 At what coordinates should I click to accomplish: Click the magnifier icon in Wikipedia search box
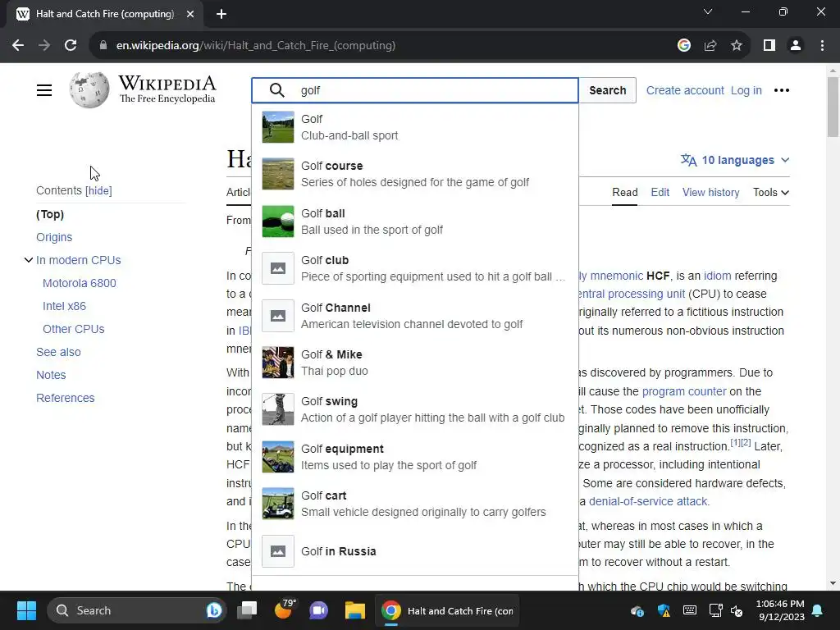click(277, 90)
